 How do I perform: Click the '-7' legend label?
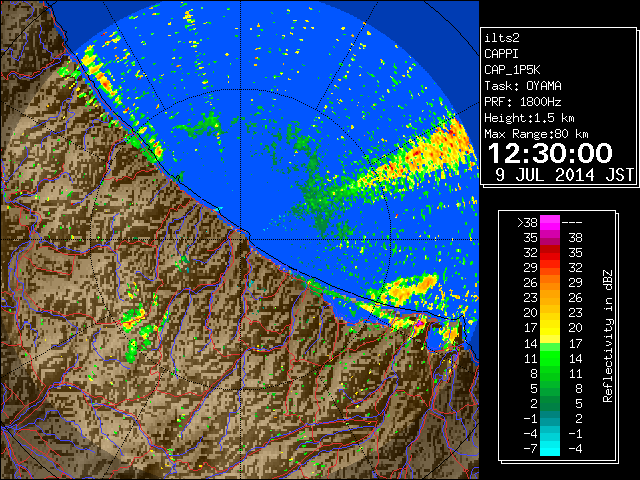[530, 449]
